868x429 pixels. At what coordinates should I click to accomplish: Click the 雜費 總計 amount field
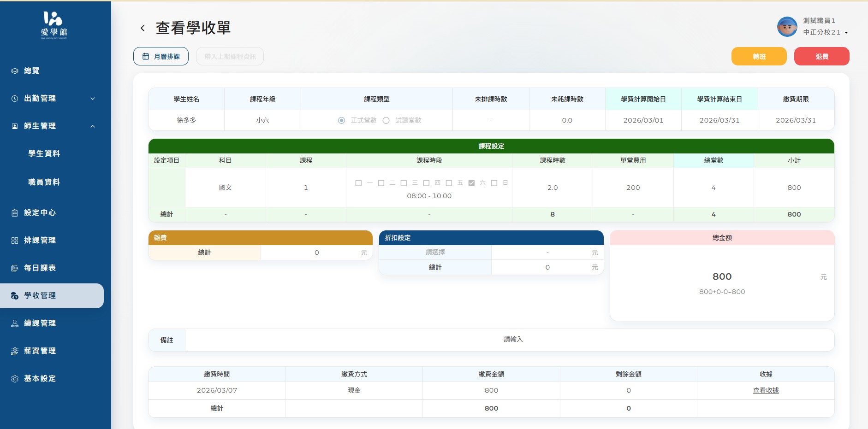coord(316,253)
